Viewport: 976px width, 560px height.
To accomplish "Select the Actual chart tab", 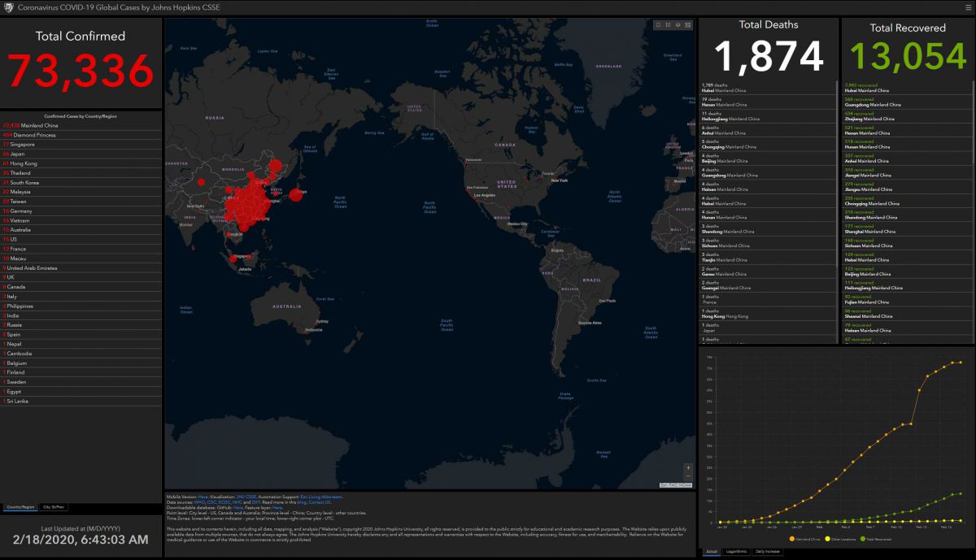I will click(710, 552).
